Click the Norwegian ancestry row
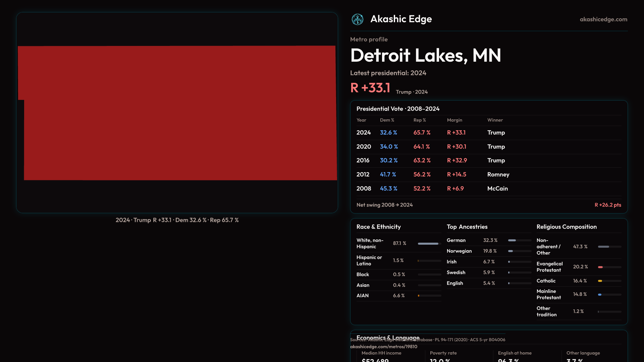644x362 pixels. click(x=488, y=251)
